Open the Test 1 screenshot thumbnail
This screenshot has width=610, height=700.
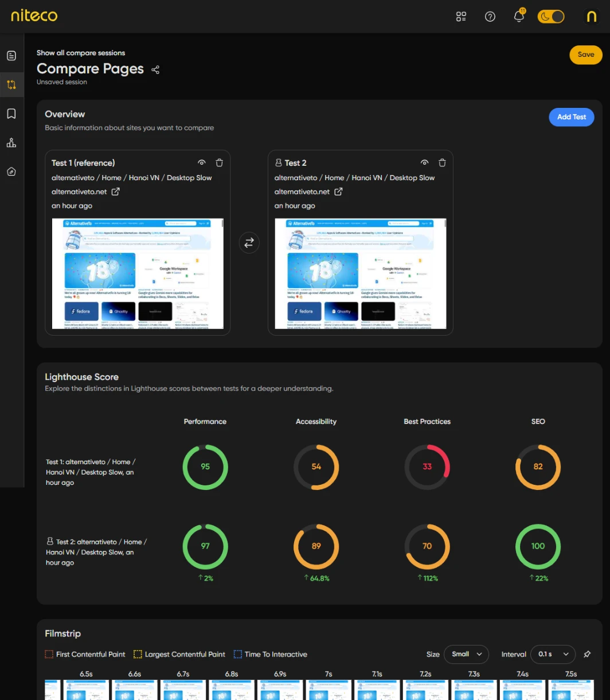[138, 274]
